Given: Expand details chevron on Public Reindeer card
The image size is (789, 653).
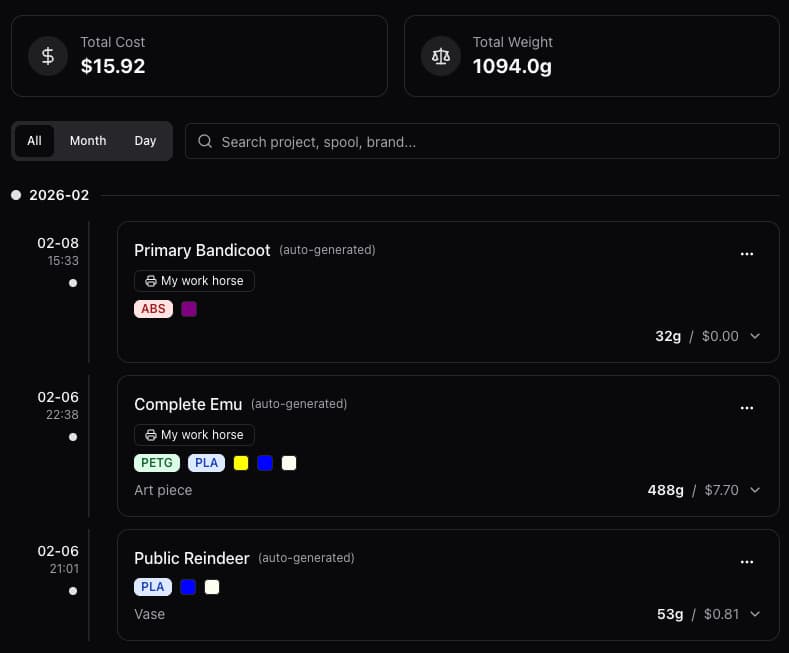Looking at the screenshot, I should 755,614.
